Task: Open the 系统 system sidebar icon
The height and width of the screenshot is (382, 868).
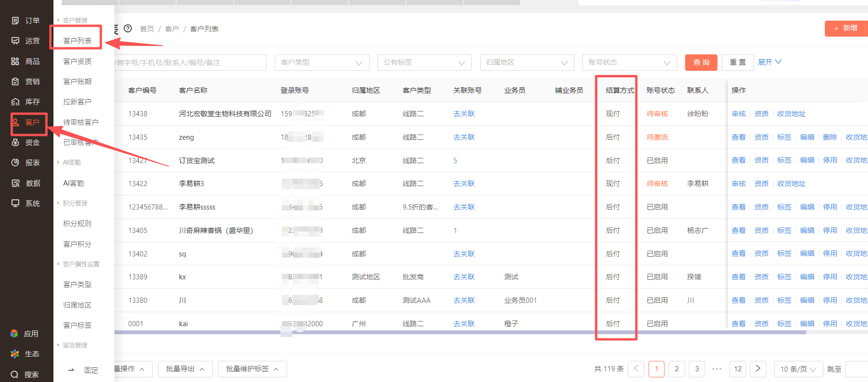Action: click(x=15, y=203)
